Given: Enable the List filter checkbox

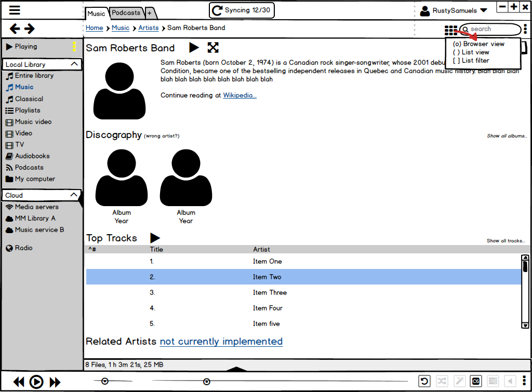Looking at the screenshot, I should click(457, 61).
